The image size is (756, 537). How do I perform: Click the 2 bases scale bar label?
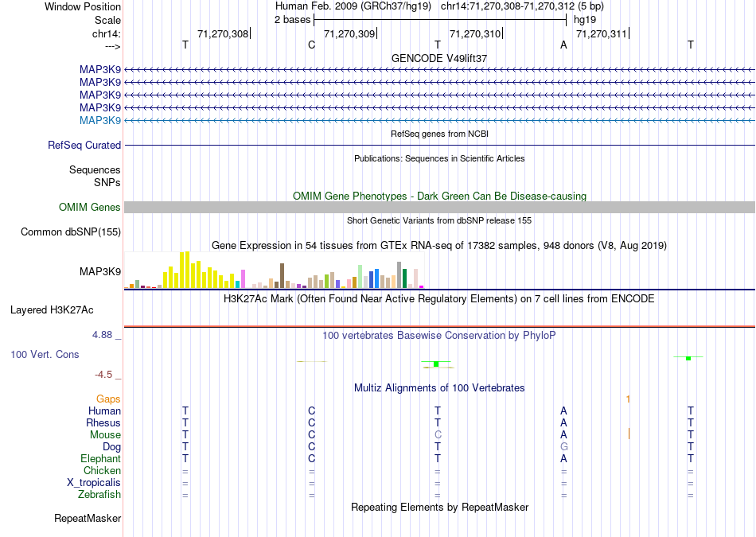pyautogui.click(x=292, y=20)
